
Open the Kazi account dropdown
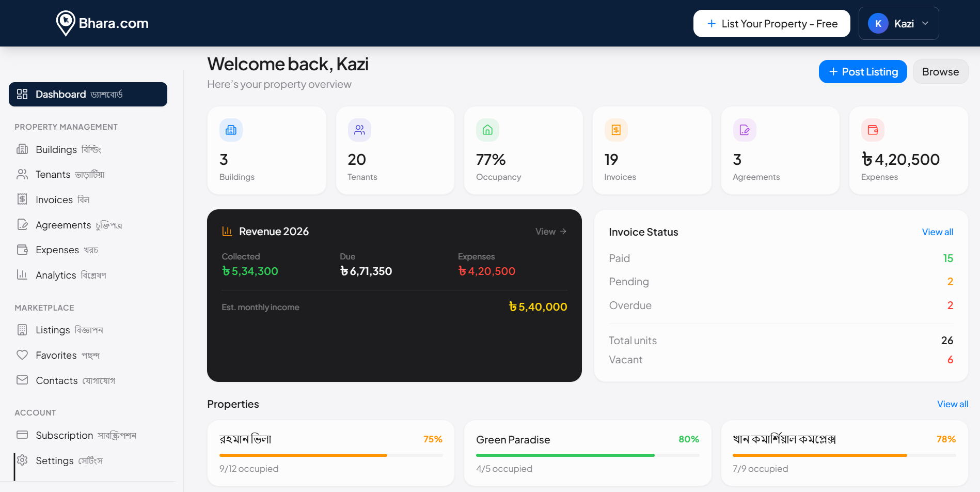coord(898,24)
